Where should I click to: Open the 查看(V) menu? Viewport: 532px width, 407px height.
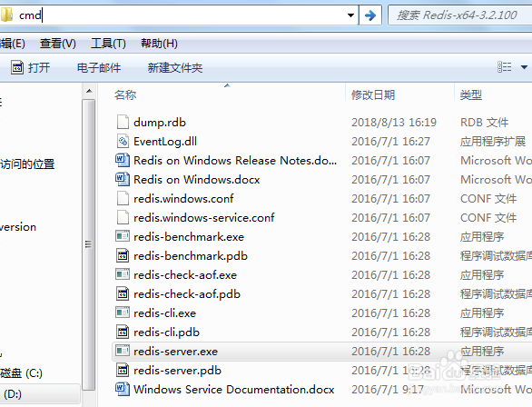[58, 44]
